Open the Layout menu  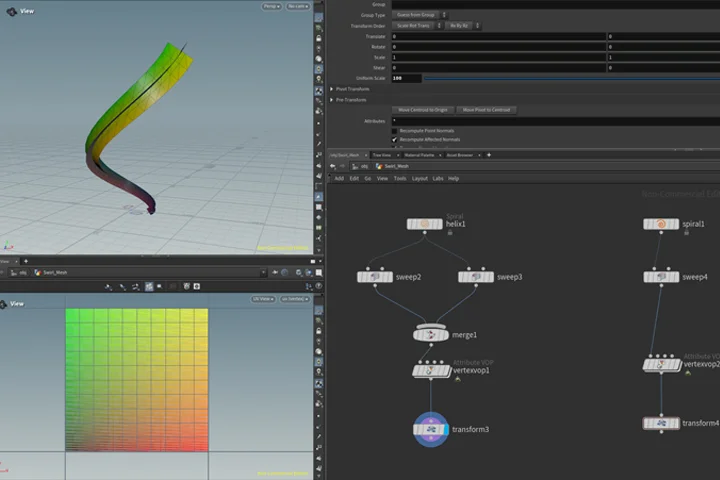420,179
